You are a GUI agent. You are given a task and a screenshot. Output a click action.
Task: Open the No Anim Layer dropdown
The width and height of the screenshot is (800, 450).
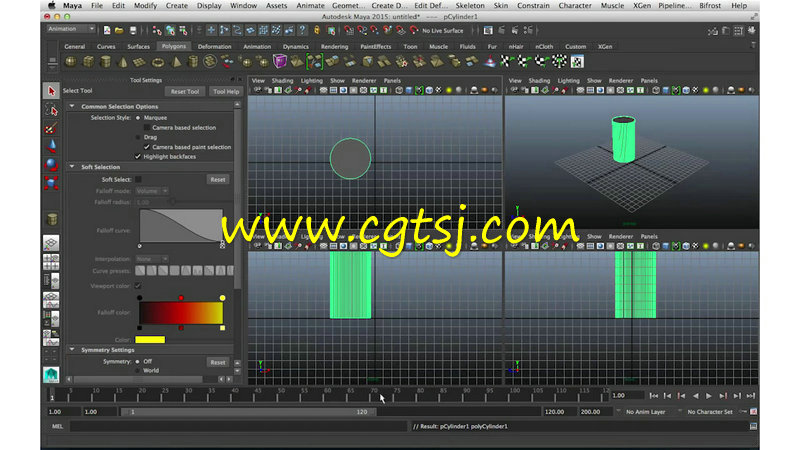pos(645,412)
